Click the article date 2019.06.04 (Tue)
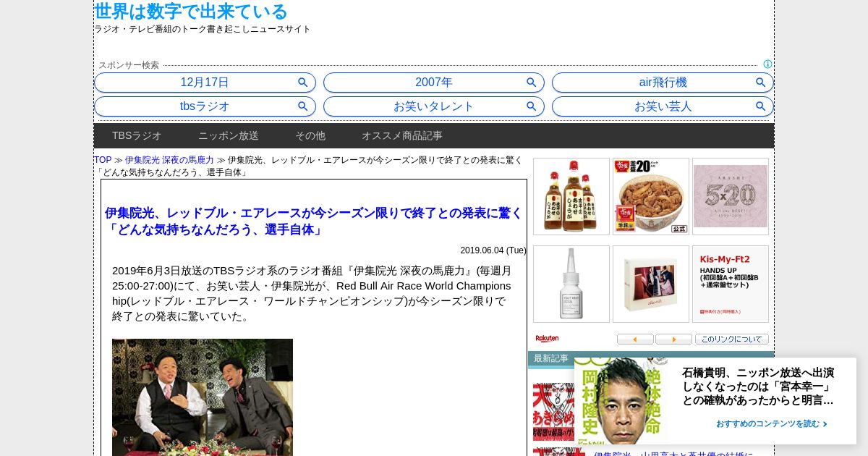Viewport: 868px width, 456px height. 493,250
